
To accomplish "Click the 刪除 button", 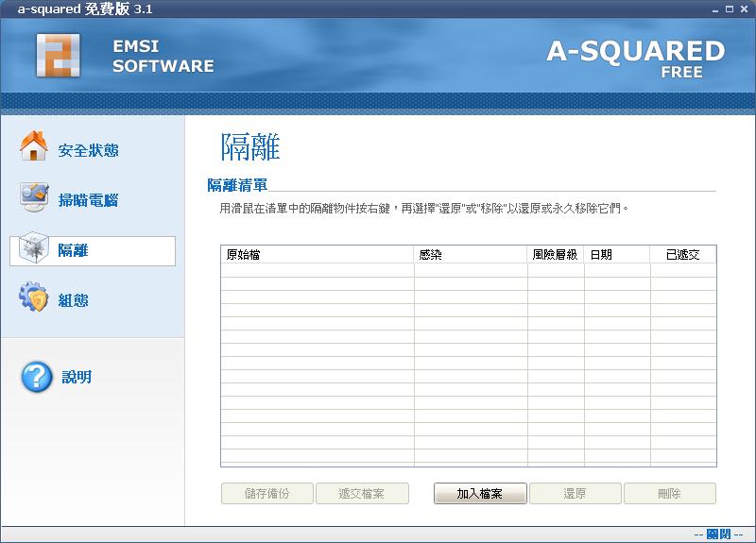I will (x=670, y=493).
